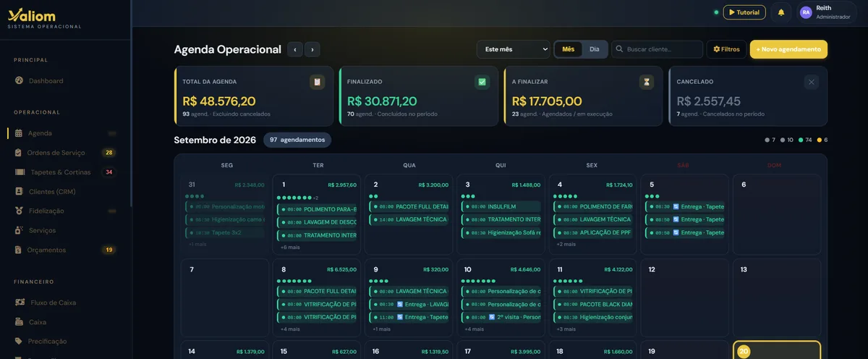
Task: Open 14:00 'LAVAGEM TÉCNICA' on day 2
Action: pyautogui.click(x=409, y=219)
